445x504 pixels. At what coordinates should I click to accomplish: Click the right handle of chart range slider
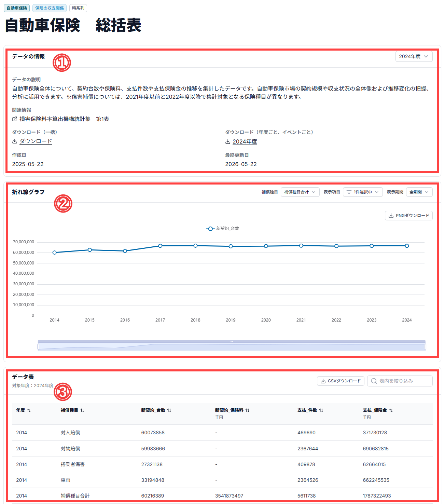pos(425,347)
